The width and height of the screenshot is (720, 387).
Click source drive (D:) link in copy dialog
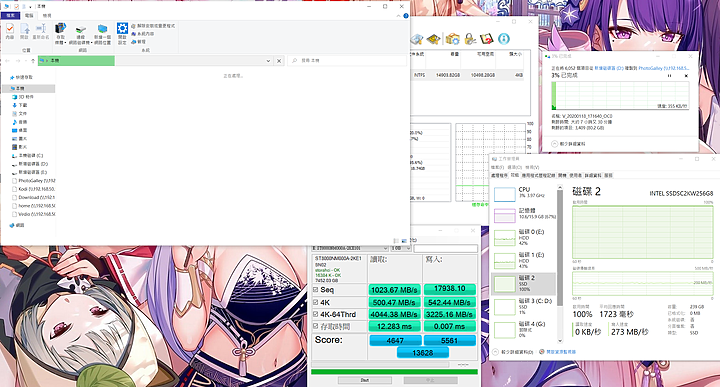click(x=609, y=68)
